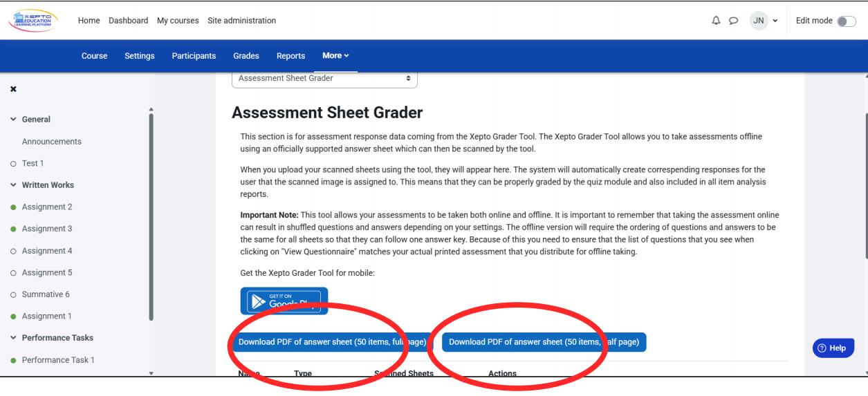Toggle Edit mode switch
This screenshot has width=868, height=396.
tap(846, 21)
